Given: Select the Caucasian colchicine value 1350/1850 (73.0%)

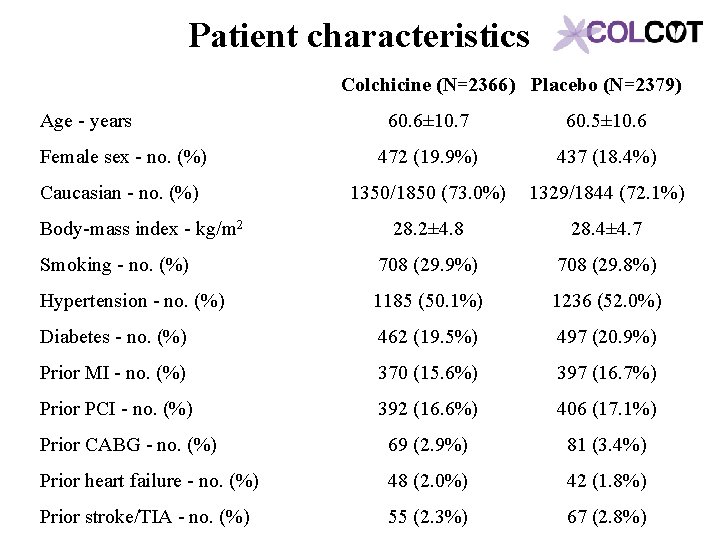Looking at the screenshot, I should click(x=428, y=193).
